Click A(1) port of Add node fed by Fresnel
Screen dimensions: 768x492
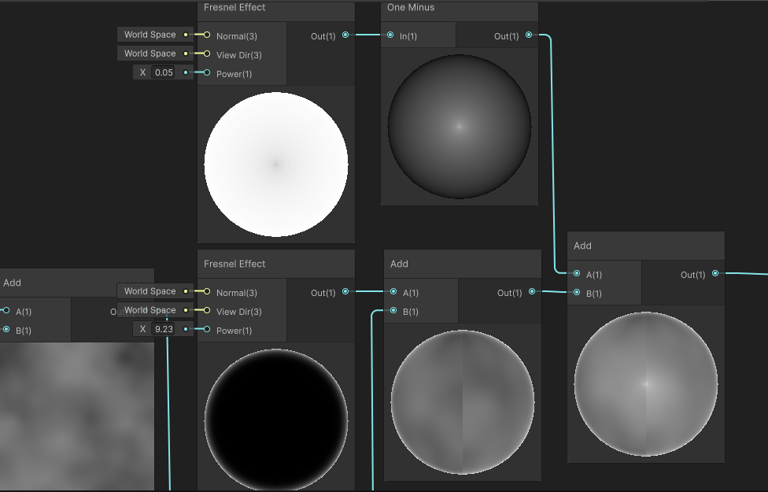(x=393, y=292)
